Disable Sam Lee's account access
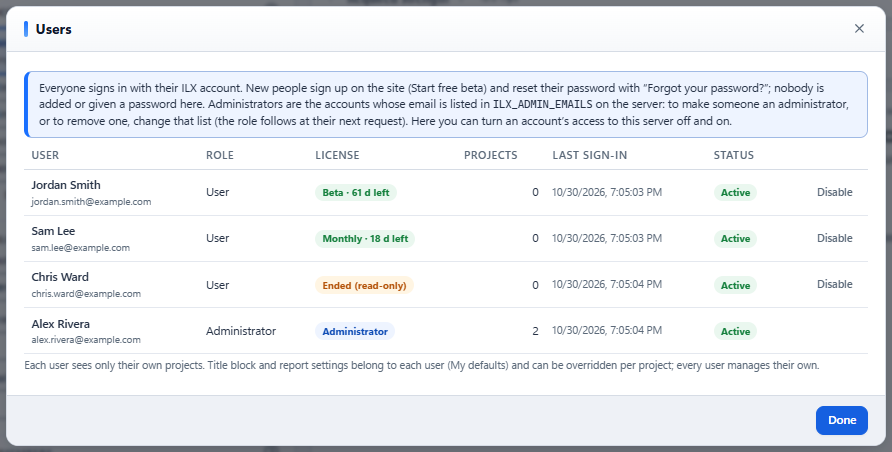 click(x=835, y=238)
